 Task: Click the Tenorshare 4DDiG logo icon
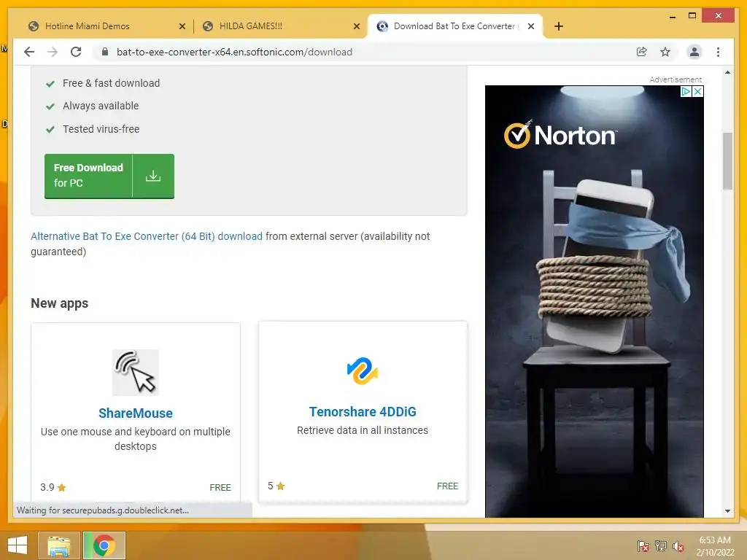click(x=363, y=371)
